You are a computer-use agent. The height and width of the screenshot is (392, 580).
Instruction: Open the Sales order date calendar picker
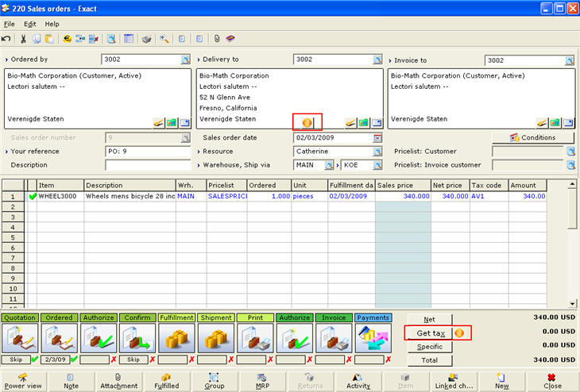377,138
